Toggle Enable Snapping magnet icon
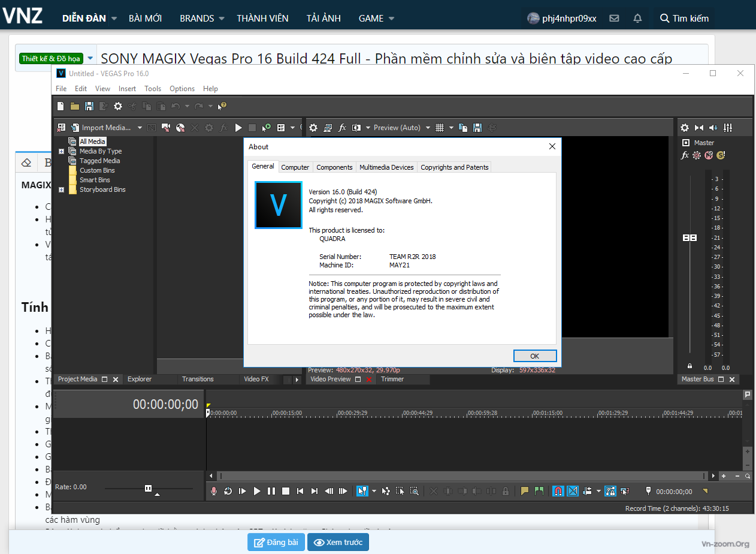 pyautogui.click(x=558, y=491)
